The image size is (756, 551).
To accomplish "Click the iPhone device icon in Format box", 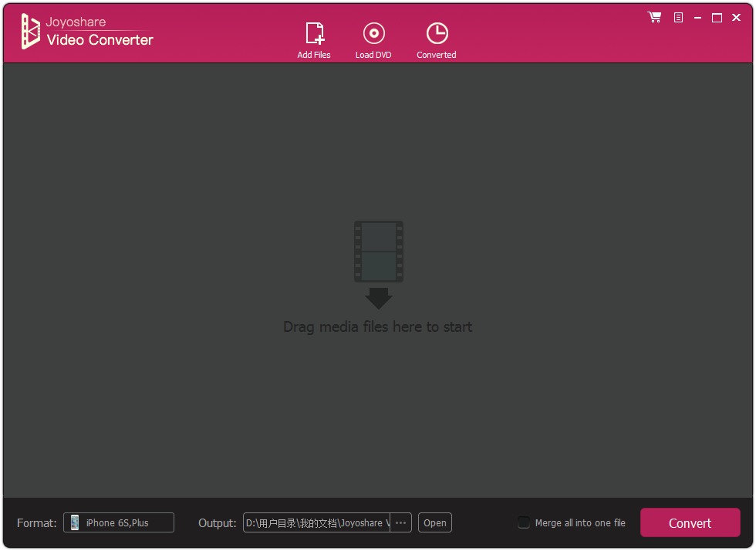I will coord(75,522).
